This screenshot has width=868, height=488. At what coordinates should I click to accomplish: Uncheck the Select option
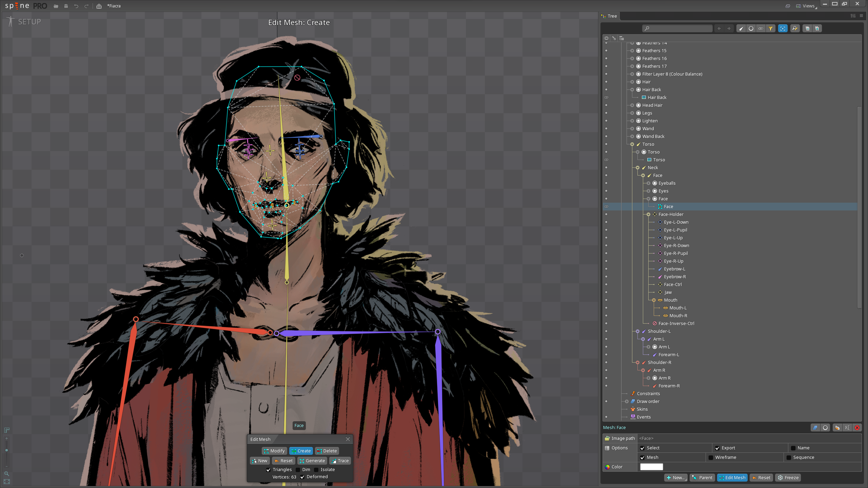(x=643, y=448)
